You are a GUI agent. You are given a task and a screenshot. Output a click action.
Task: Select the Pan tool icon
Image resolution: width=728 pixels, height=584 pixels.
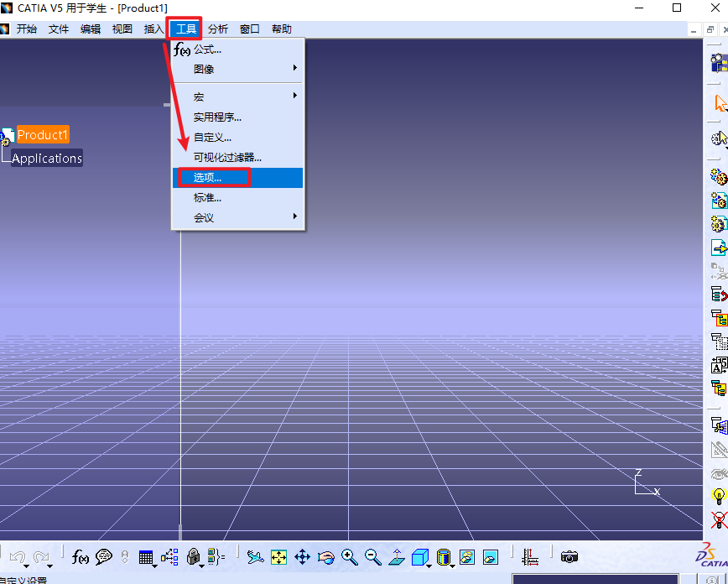tap(302, 556)
